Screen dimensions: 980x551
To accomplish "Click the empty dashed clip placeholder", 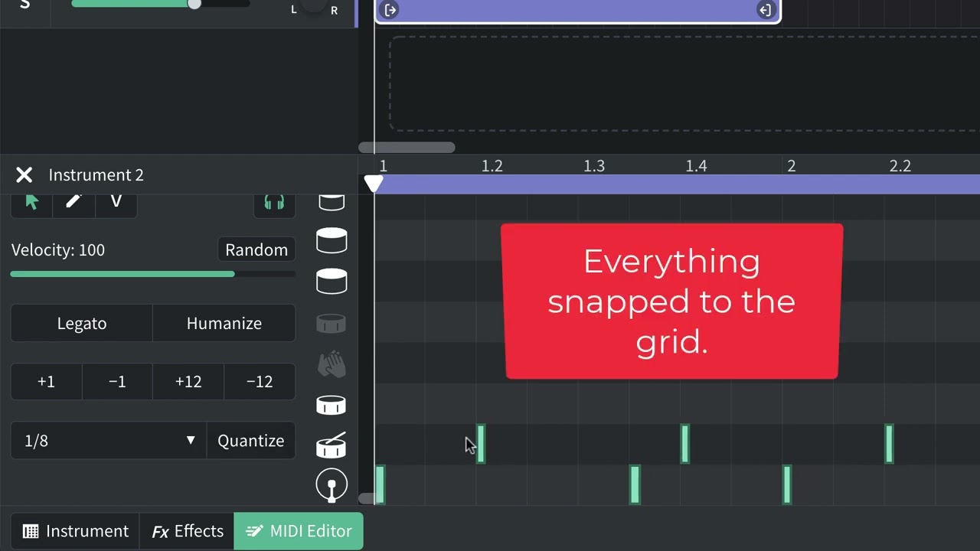I will point(684,83).
